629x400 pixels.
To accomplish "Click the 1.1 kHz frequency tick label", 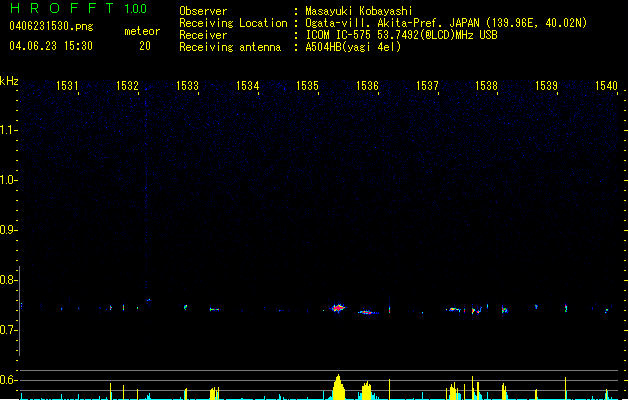I will (7, 130).
